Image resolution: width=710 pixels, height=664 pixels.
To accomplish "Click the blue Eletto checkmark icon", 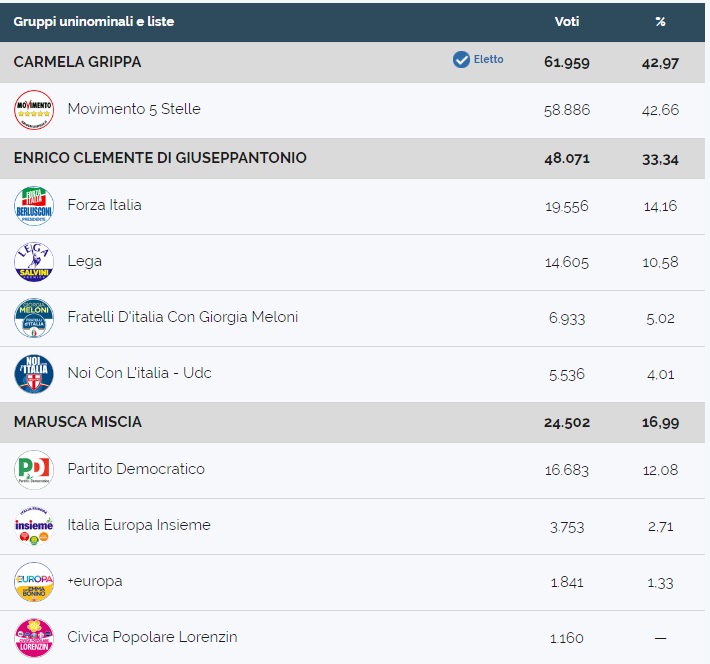I will coord(461,59).
